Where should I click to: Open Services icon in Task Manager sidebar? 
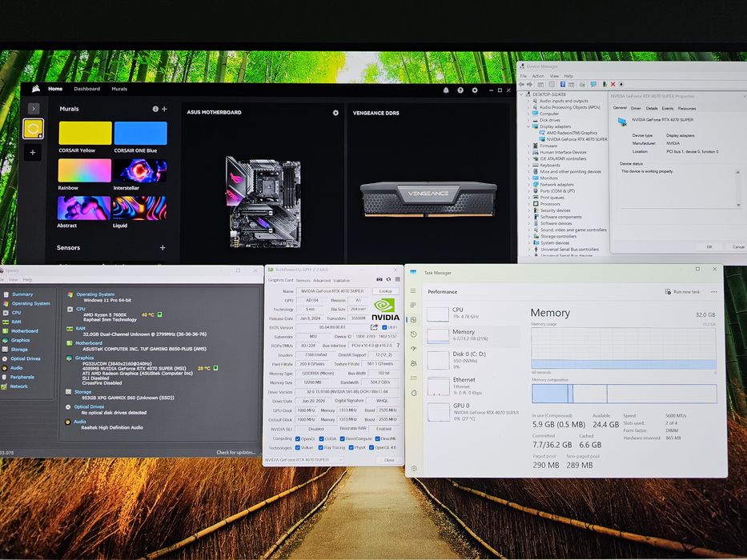pos(413,393)
